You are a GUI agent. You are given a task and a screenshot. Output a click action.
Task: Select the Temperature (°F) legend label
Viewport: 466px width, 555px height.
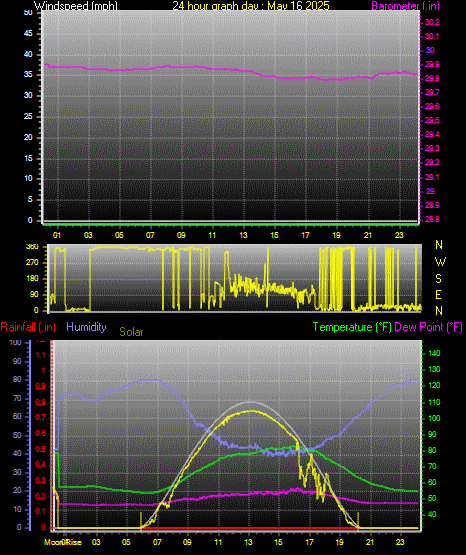pos(352,327)
